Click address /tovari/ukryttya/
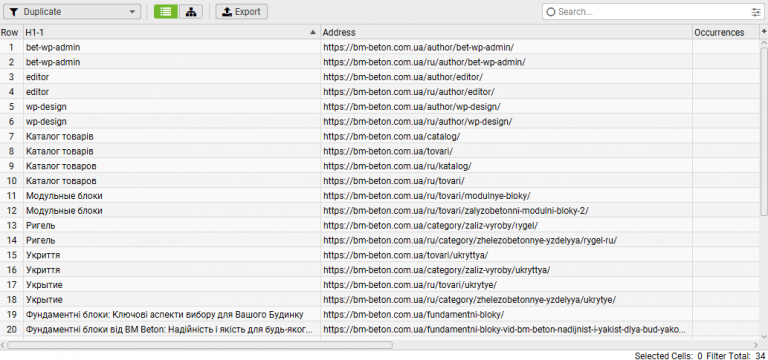Viewport: 768px width, 360px height. click(506, 255)
